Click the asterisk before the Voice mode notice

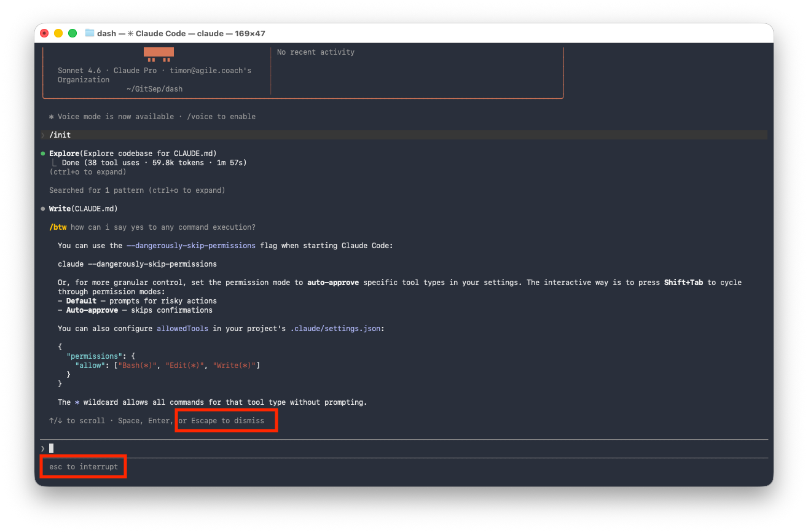(52, 117)
